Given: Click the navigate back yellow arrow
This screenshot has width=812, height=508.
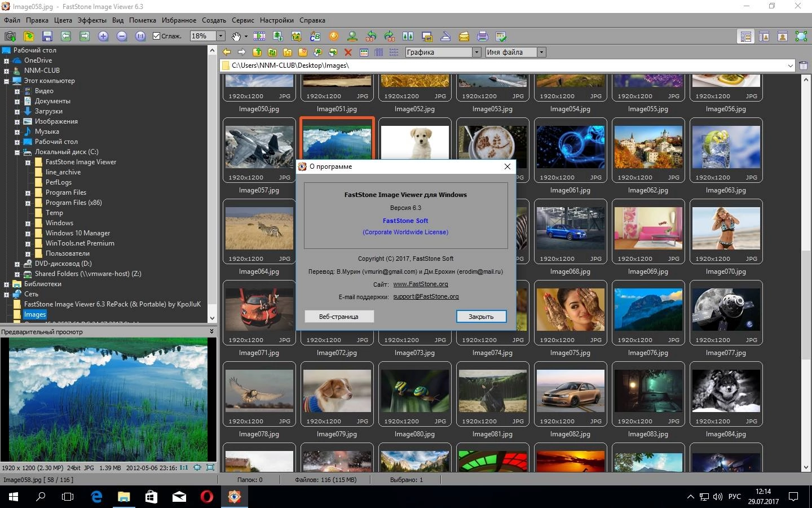Looking at the screenshot, I should 227,52.
